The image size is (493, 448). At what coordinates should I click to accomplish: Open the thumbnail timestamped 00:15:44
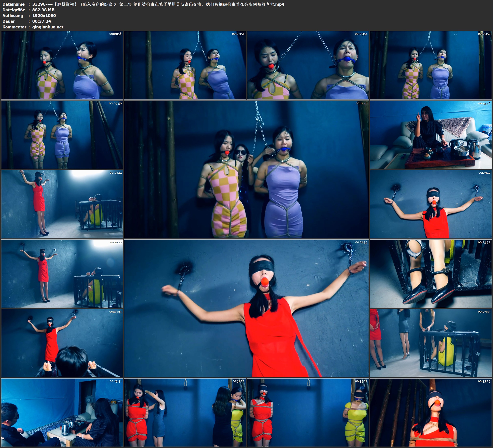coord(62,204)
